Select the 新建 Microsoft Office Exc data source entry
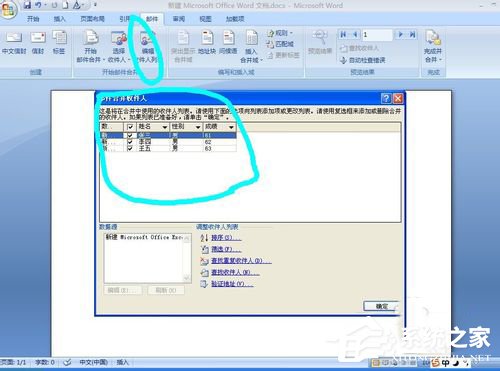 click(x=144, y=237)
